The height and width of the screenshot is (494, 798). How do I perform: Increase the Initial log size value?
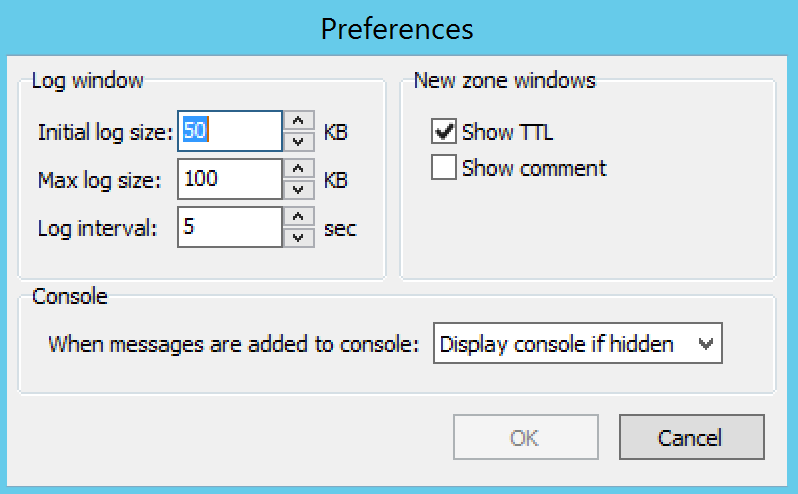pyautogui.click(x=299, y=120)
